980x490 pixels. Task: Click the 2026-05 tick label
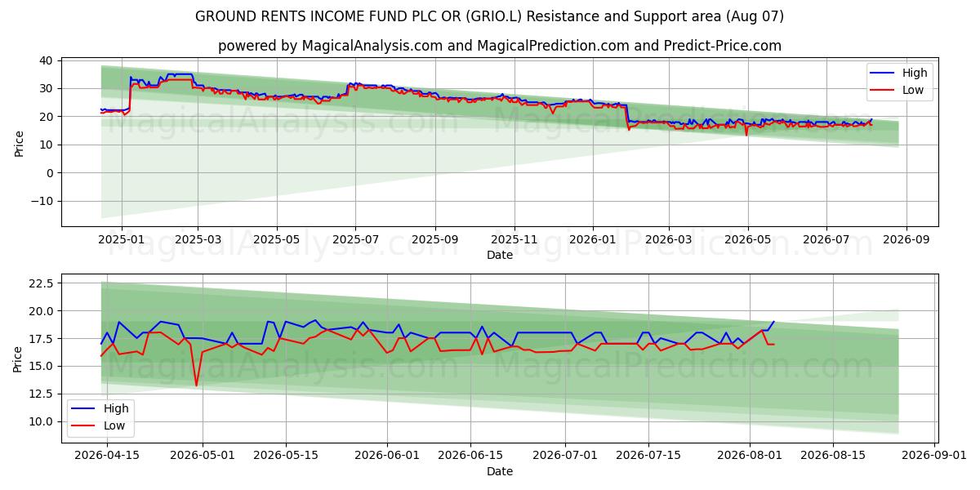pyautogui.click(x=747, y=239)
